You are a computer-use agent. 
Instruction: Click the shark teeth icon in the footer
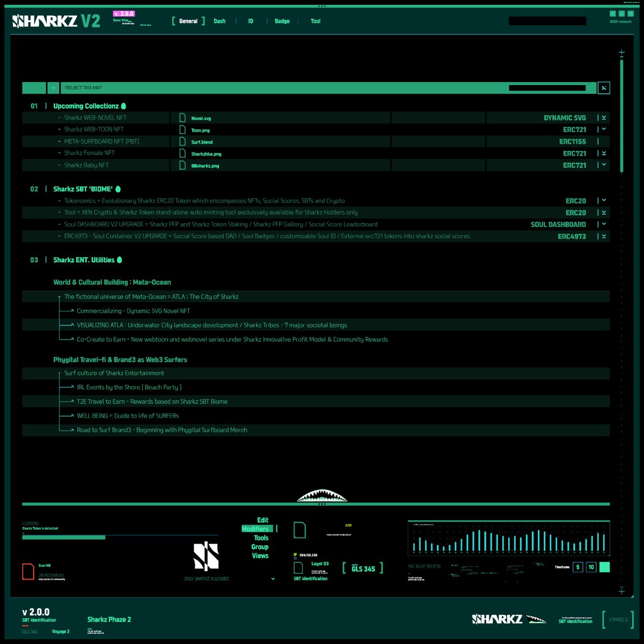point(536,619)
